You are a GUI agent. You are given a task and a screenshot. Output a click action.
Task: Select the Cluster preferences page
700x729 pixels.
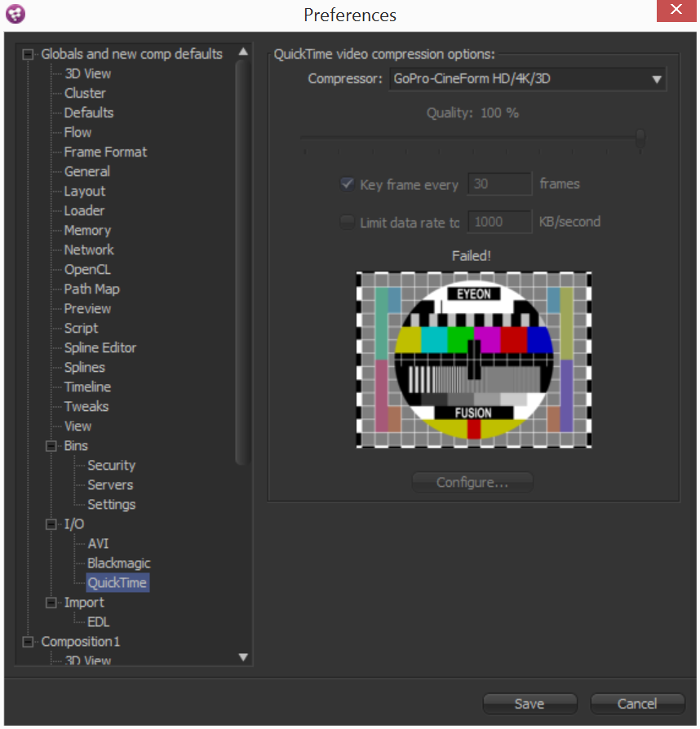click(x=85, y=94)
